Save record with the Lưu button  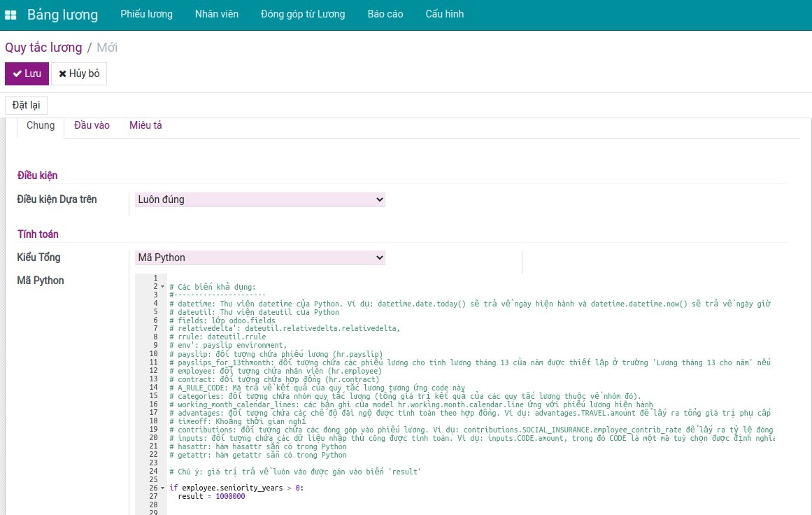pos(27,73)
